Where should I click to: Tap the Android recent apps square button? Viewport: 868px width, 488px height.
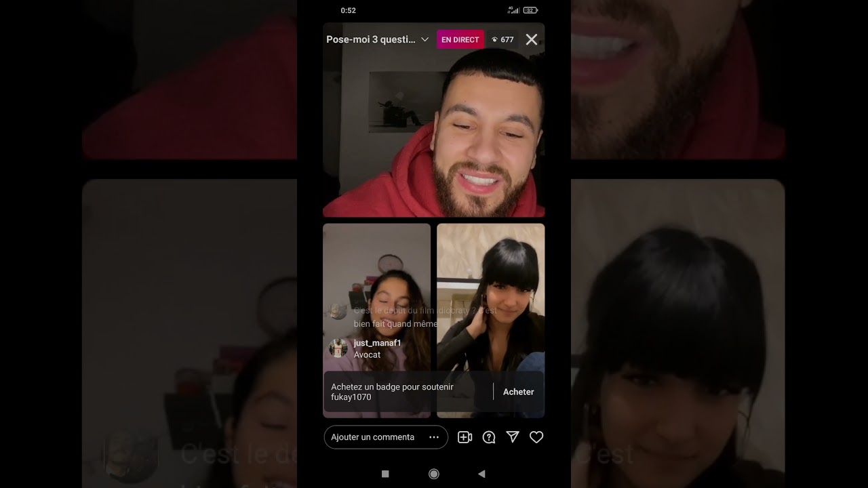coord(385,474)
